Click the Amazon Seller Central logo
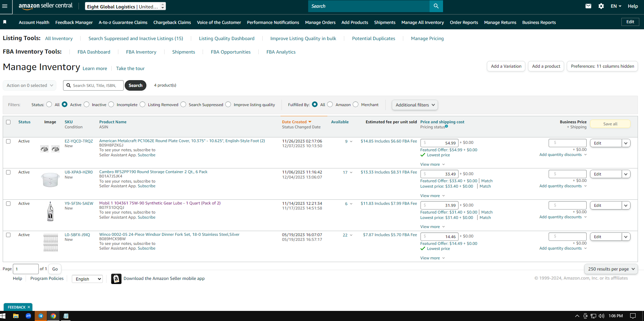This screenshot has width=644, height=321. 46,6
